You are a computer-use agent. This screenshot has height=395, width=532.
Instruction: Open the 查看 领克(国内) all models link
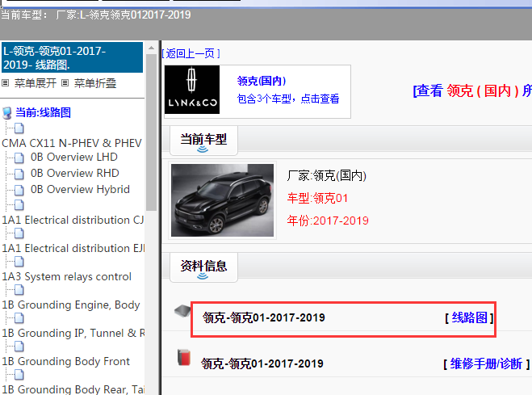[x=472, y=90]
